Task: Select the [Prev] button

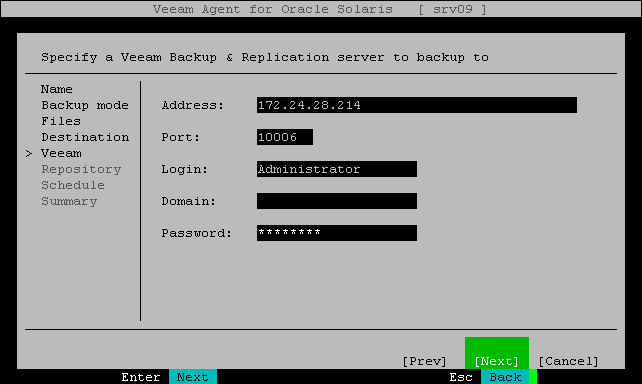Action: click(x=425, y=361)
